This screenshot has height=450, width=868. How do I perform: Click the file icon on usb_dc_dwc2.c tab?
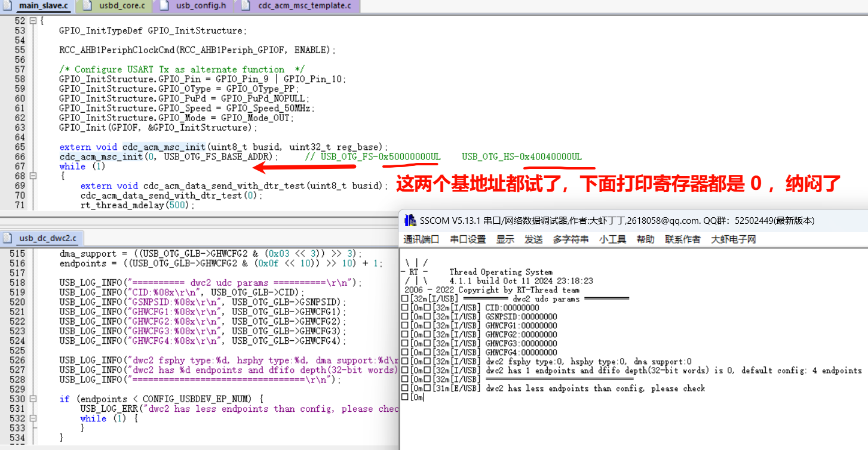tap(8, 238)
